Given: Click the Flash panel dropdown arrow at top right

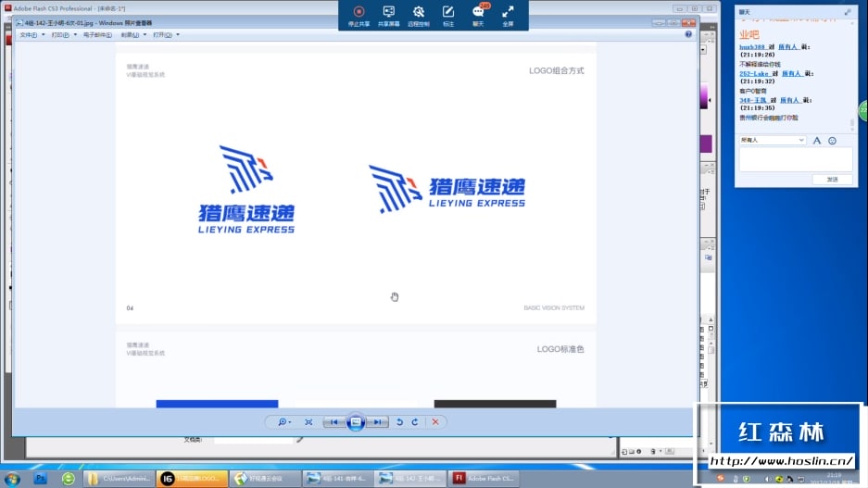Looking at the screenshot, I should click(703, 49).
